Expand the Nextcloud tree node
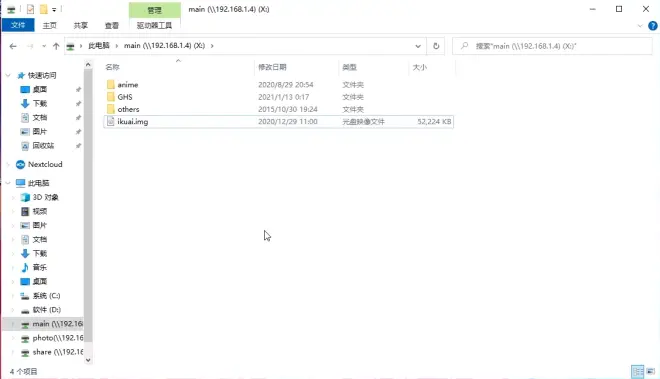Screen dimensions: 660x379 tap(8, 164)
